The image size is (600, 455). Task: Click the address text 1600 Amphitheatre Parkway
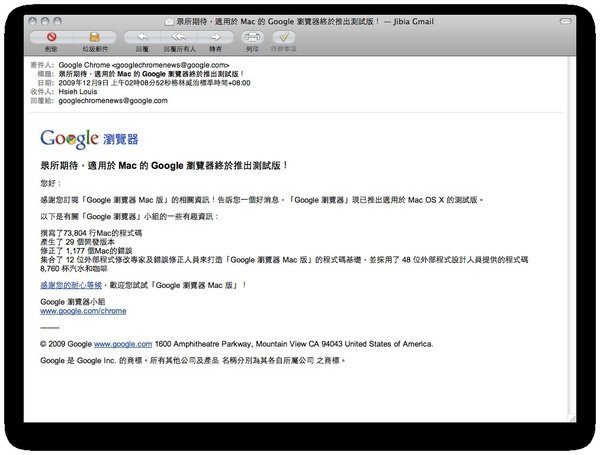click(x=203, y=344)
